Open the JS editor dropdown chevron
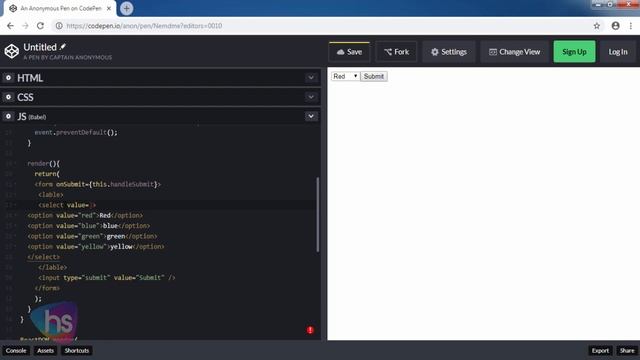This screenshot has width=640, height=360. [311, 116]
